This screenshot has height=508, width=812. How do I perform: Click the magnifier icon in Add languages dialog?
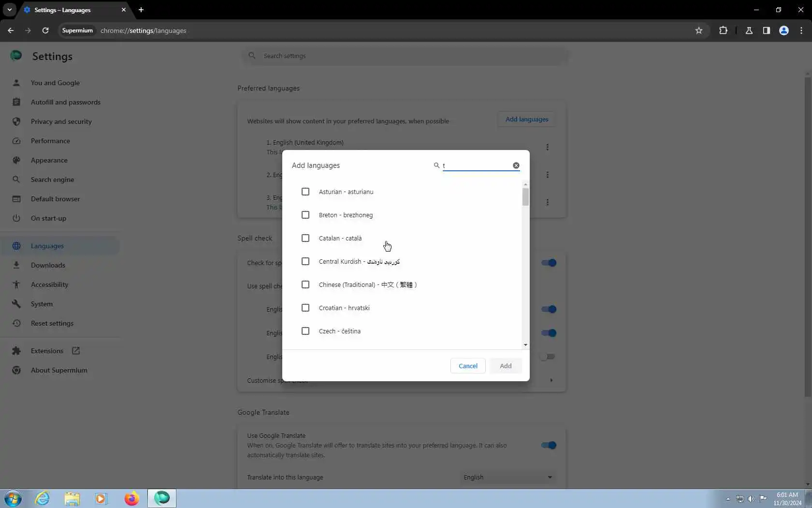click(436, 165)
